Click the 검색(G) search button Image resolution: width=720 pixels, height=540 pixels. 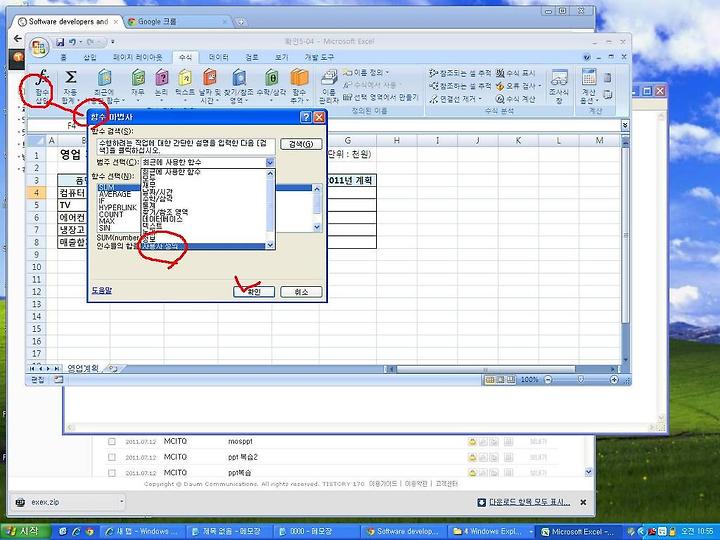[301, 144]
